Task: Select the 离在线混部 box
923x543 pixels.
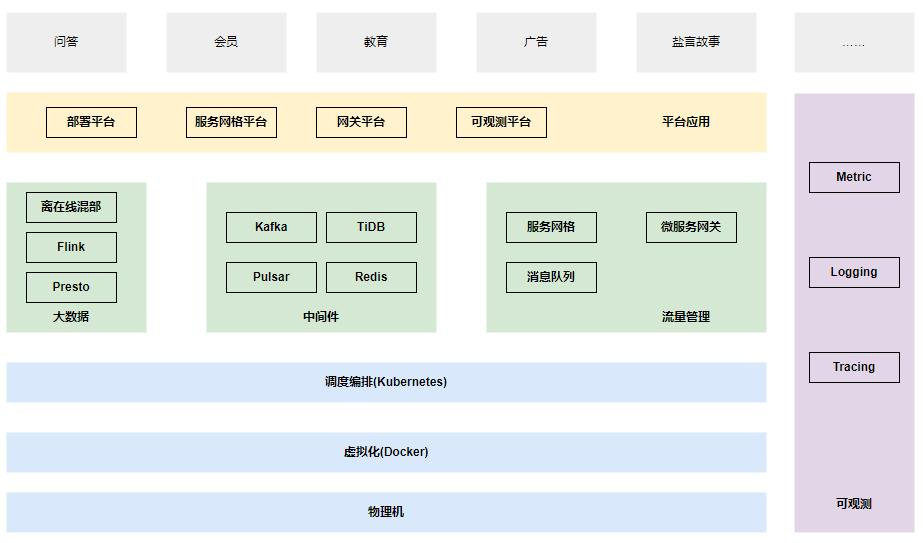Action: tap(71, 207)
